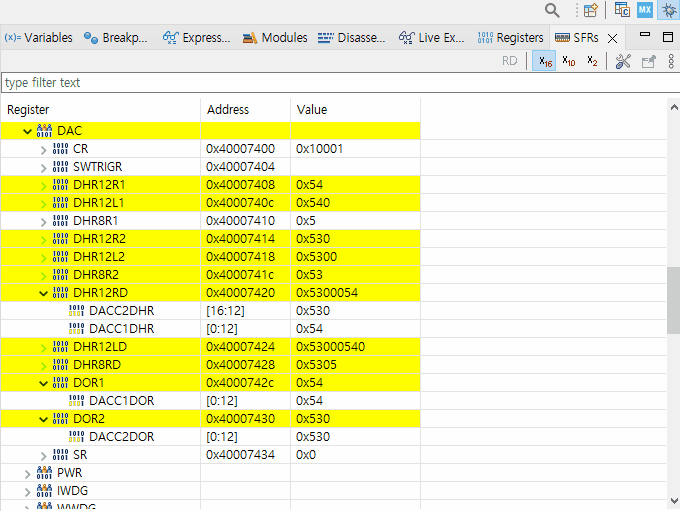Switch to the Breakpoints tab
The height and width of the screenshot is (511, 680).
(x=116, y=38)
